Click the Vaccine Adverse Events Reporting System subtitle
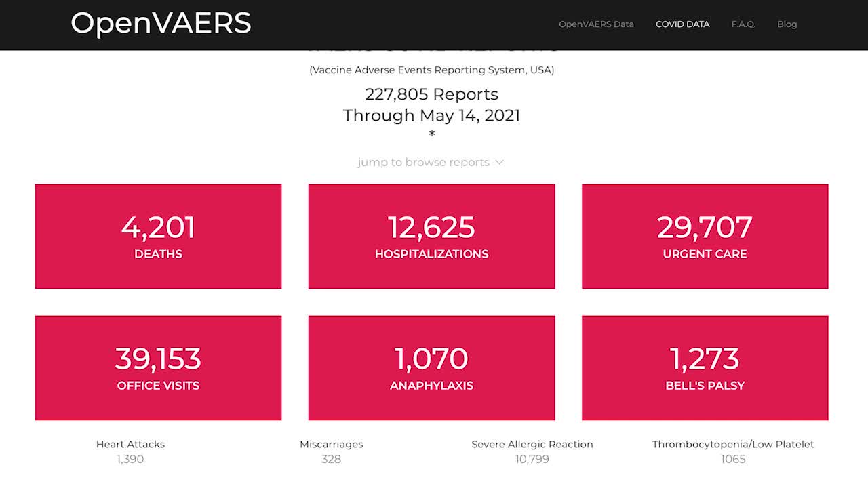The image size is (868, 488). point(431,70)
